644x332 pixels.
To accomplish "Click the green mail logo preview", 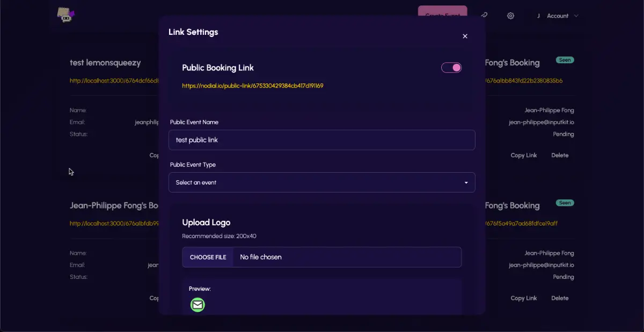I will click(x=197, y=305).
